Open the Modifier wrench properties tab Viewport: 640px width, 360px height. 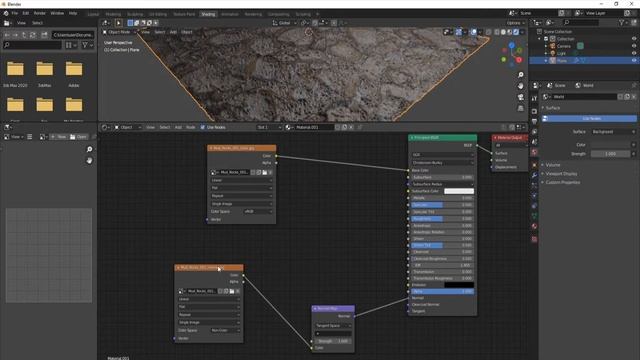click(534, 175)
